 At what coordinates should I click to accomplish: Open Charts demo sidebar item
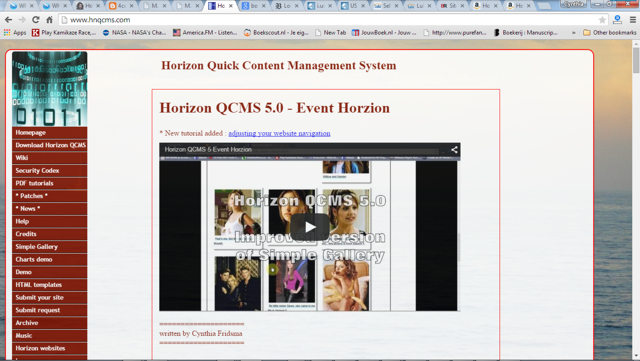49,259
